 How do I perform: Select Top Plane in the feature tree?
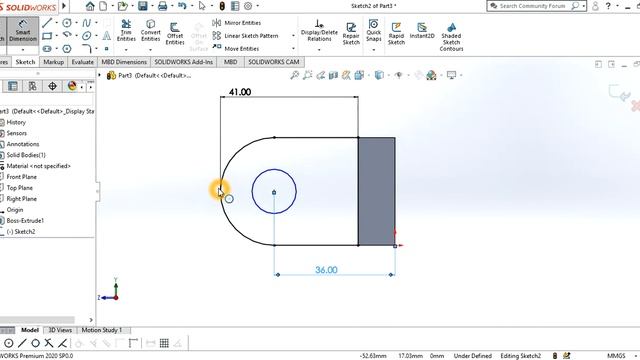coord(20,188)
